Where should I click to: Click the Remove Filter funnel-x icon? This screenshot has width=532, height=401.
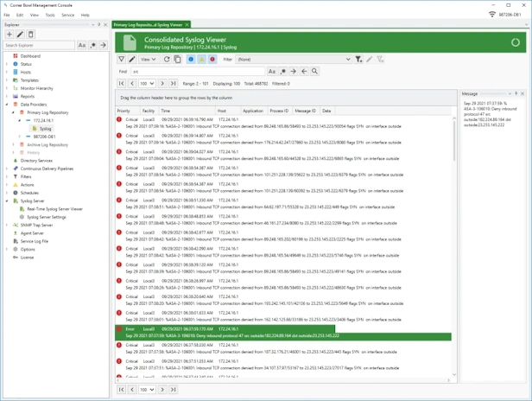(x=380, y=59)
